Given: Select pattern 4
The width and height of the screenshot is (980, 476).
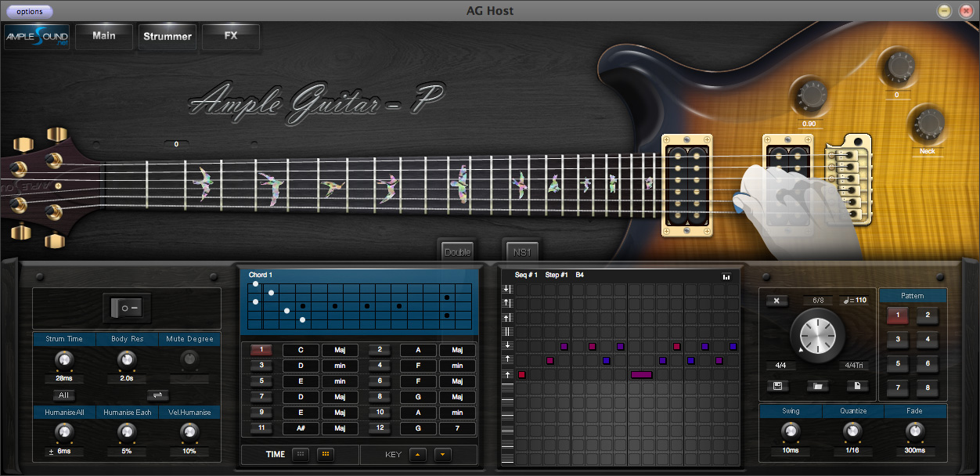Looking at the screenshot, I should tap(928, 340).
